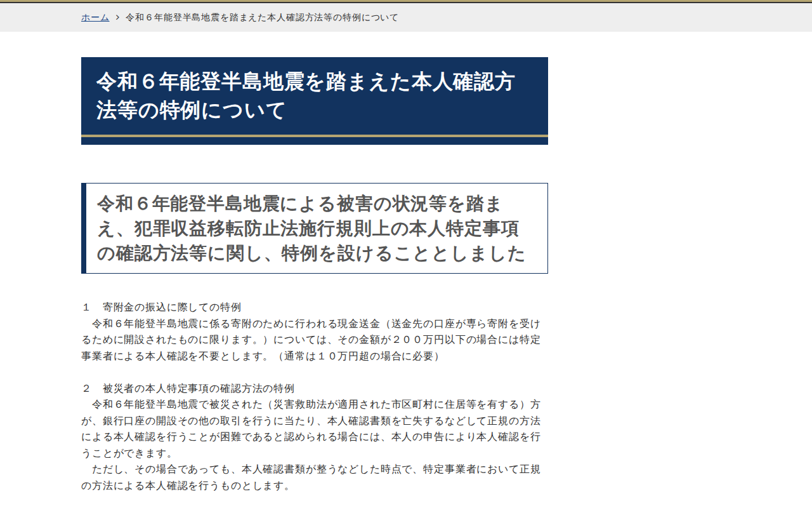The width and height of the screenshot is (812, 508).
Task: Click the line with 通常は１０万円超の場合に必要
Action: click(x=261, y=356)
